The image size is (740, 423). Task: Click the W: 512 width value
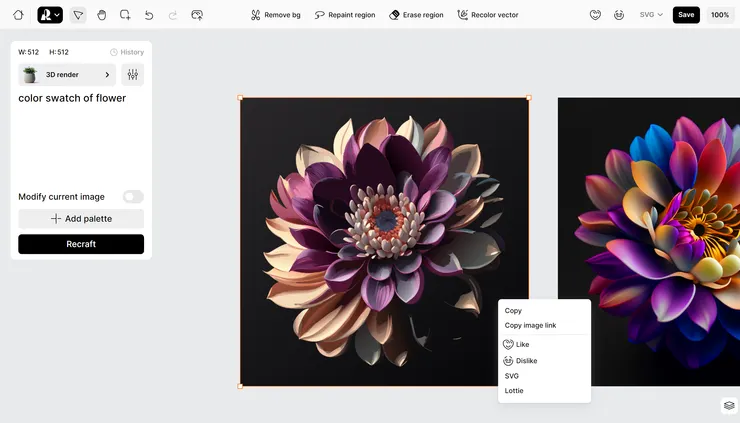click(x=28, y=52)
